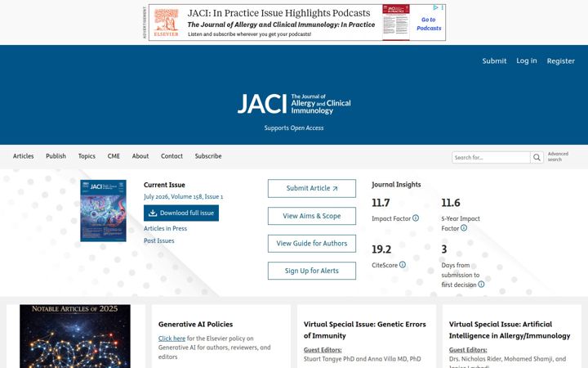Click the AdChoices icon on the ad banner
The height and width of the screenshot is (368, 588).
pos(435,7)
